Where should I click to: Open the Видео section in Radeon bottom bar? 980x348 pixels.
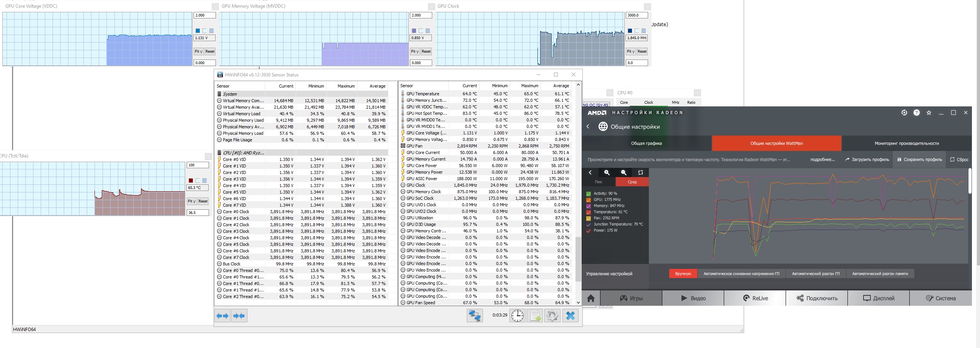(x=693, y=298)
